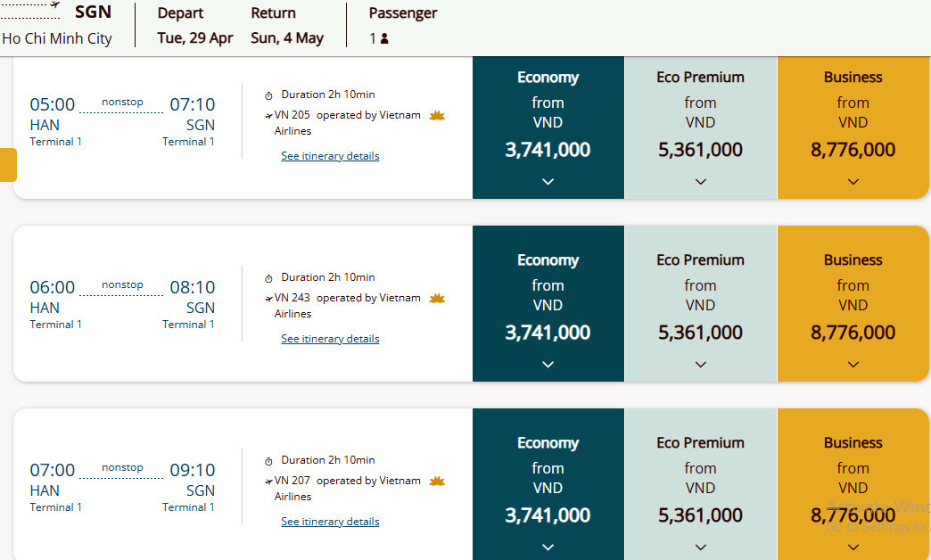This screenshot has height=560, width=931.
Task: Click the passenger person icon in the header
Action: tap(384, 38)
